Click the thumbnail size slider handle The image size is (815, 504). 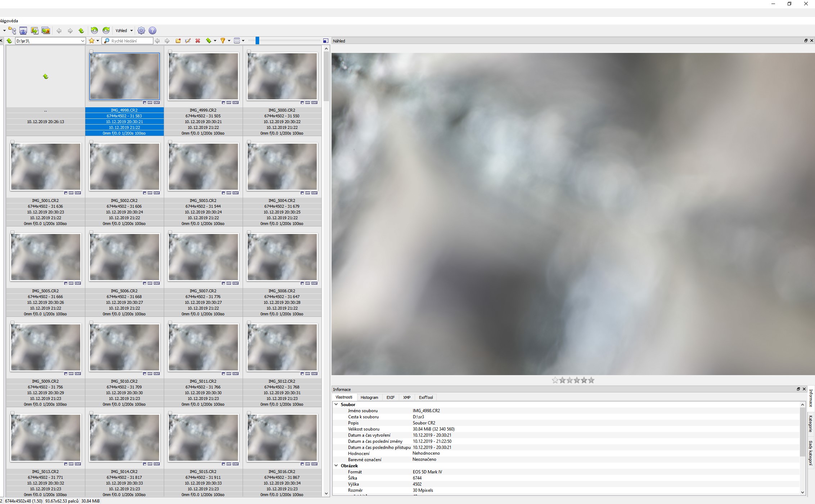(257, 41)
